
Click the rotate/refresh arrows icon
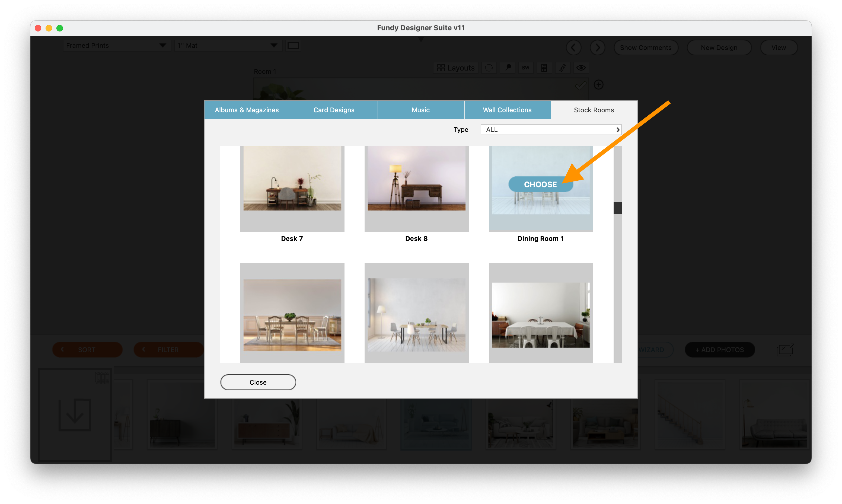pyautogui.click(x=489, y=68)
